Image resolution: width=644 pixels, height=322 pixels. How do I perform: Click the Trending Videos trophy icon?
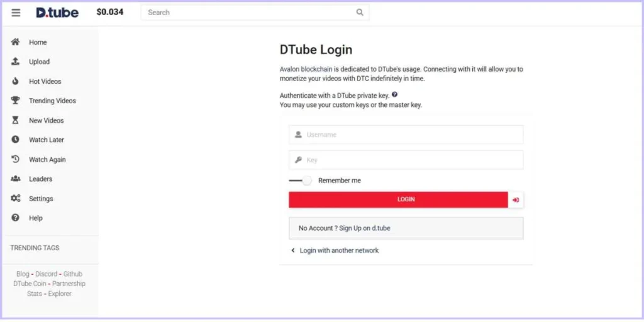coord(16,101)
